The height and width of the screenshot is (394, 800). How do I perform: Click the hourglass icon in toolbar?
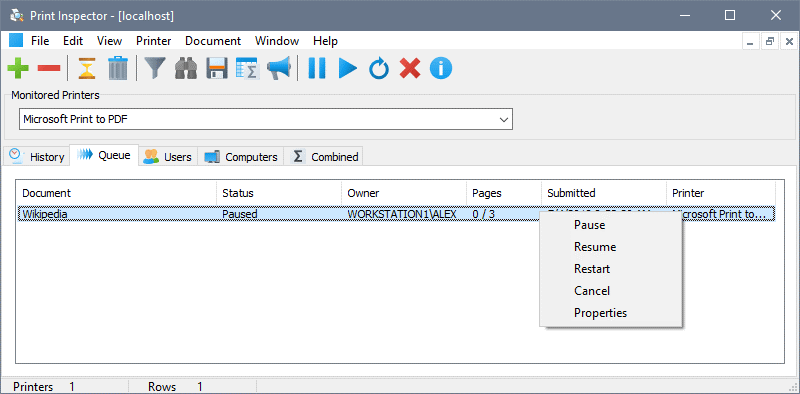[x=87, y=68]
